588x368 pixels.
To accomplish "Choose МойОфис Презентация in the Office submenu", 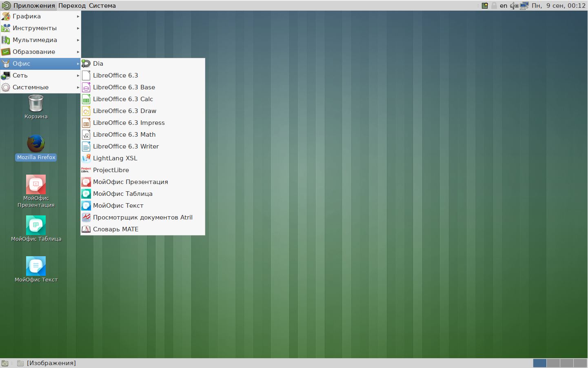I will [x=143, y=182].
